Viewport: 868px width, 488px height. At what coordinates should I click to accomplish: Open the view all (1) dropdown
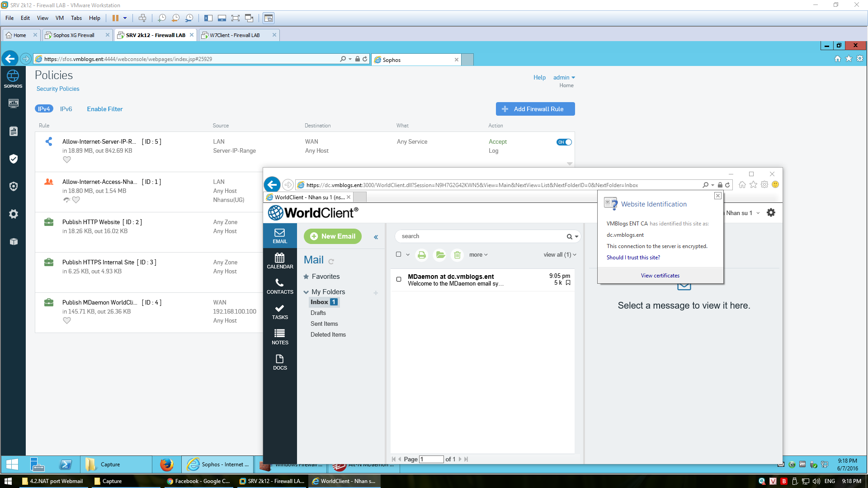pos(560,255)
